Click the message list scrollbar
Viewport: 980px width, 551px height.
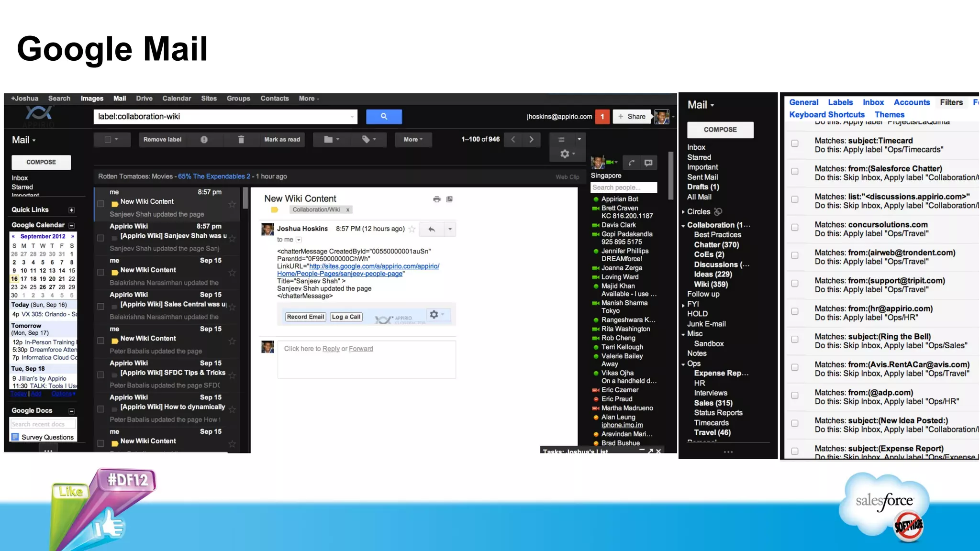point(245,198)
